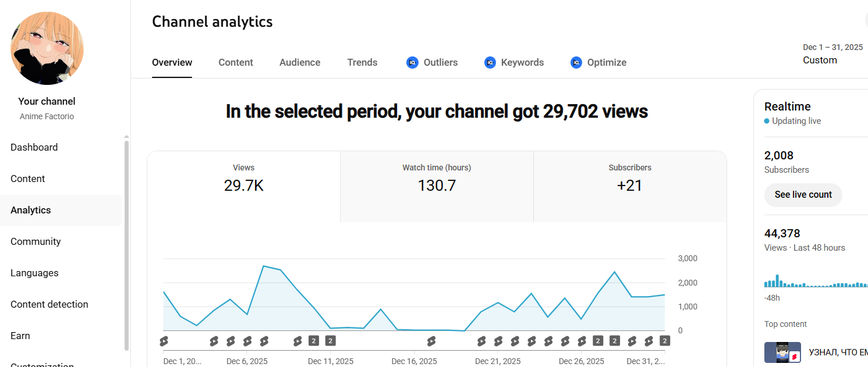Viewport: 868px width, 367px height.
Task: Click the Shorts marker at Dec 7
Action: (264, 341)
